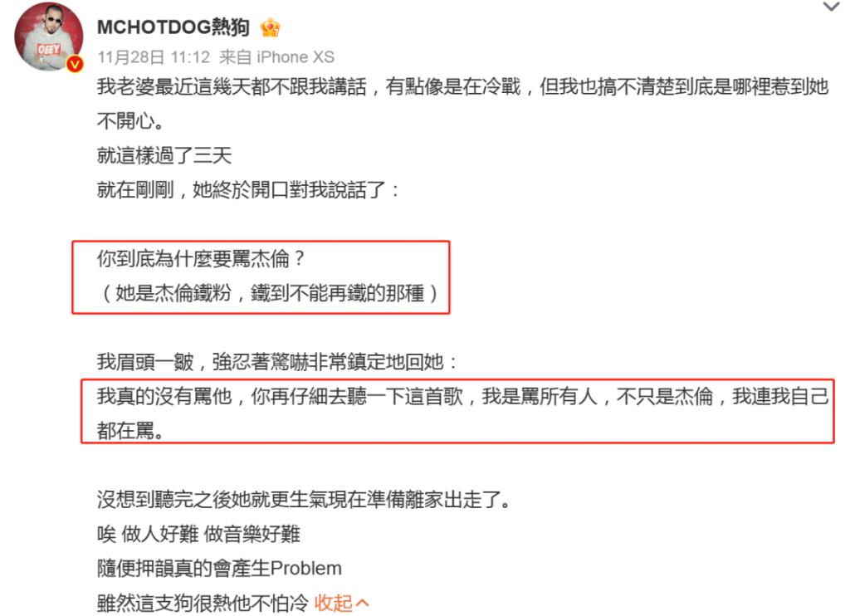This screenshot has height=616, width=850.
Task: Click the highlighted reply starting 我真的沒有罵他
Action: [x=463, y=413]
